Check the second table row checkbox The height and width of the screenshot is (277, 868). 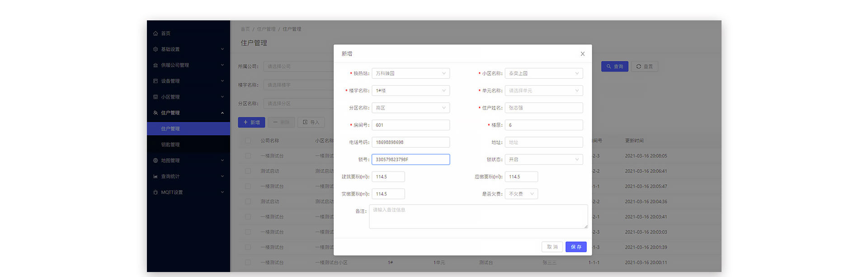(x=248, y=171)
